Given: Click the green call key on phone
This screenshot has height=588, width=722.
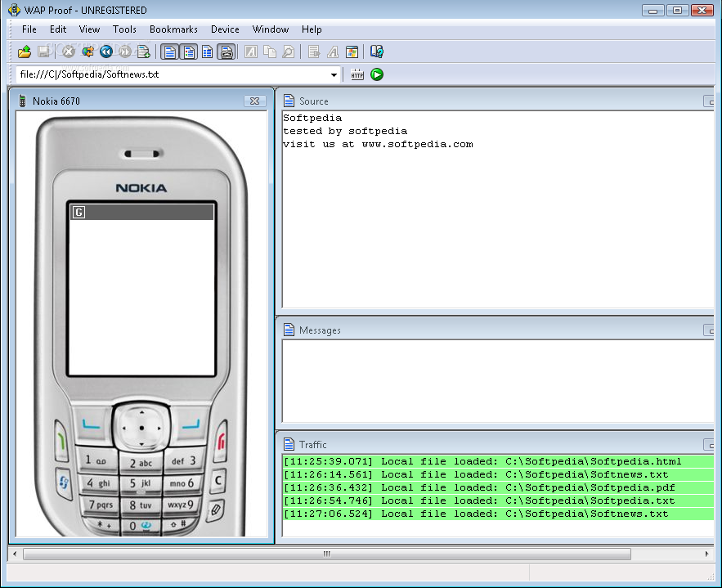Looking at the screenshot, I should coord(61,441).
